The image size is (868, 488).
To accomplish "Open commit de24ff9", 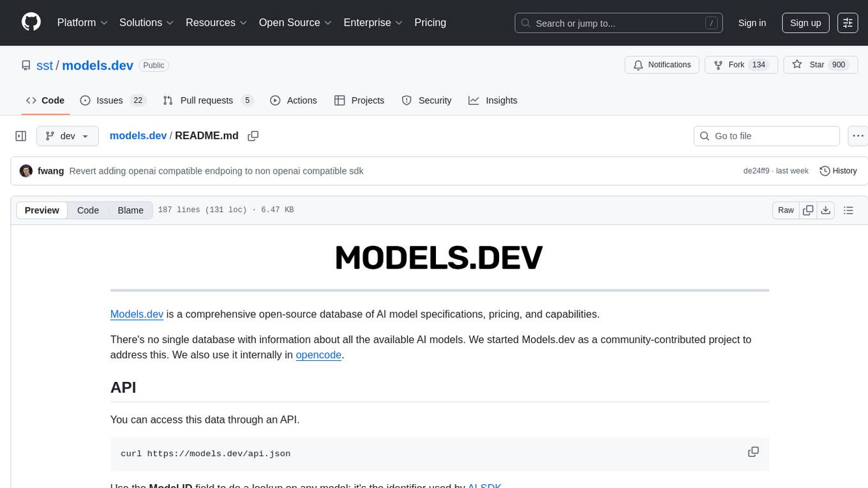I will coord(757,171).
